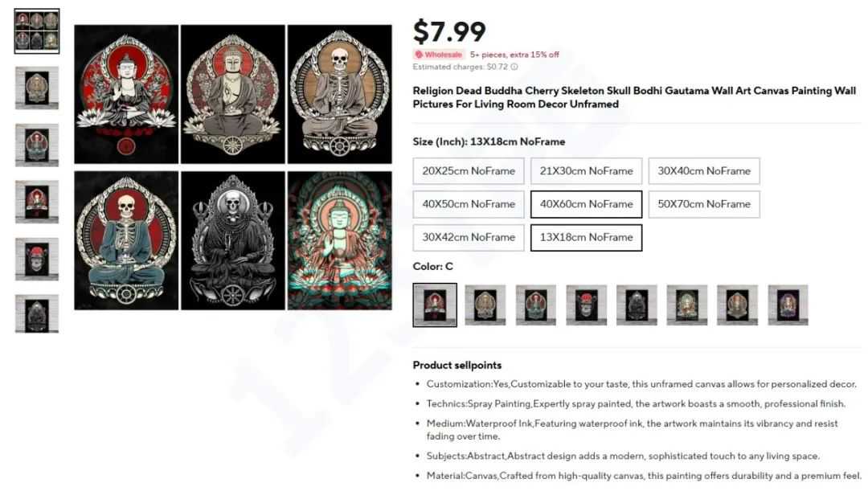Click the info icon beside estimated charges

tap(514, 67)
